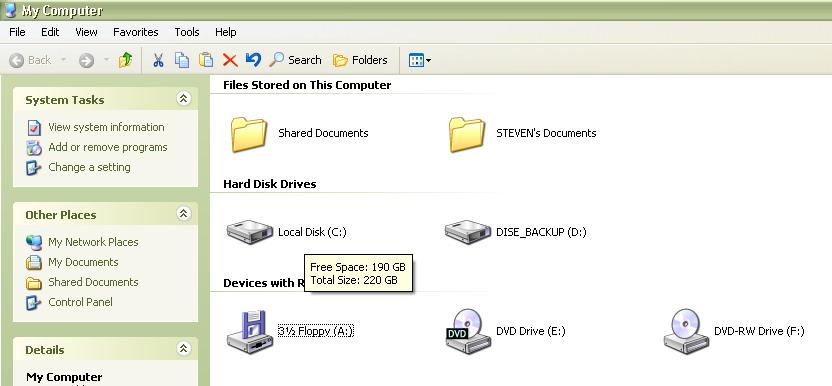Click the Control Panel sidebar icon
Viewport: 832px width, 386px height.
pos(34,303)
